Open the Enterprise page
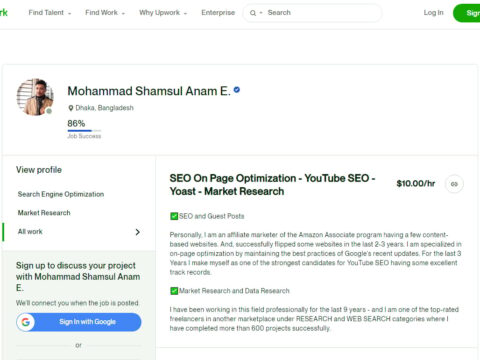This screenshot has width=480, height=360. [218, 13]
